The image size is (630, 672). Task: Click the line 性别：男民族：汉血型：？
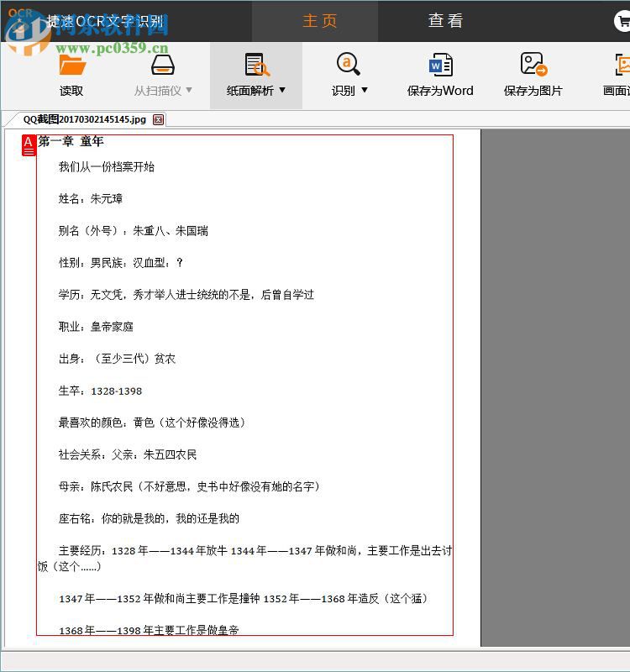pos(121,263)
